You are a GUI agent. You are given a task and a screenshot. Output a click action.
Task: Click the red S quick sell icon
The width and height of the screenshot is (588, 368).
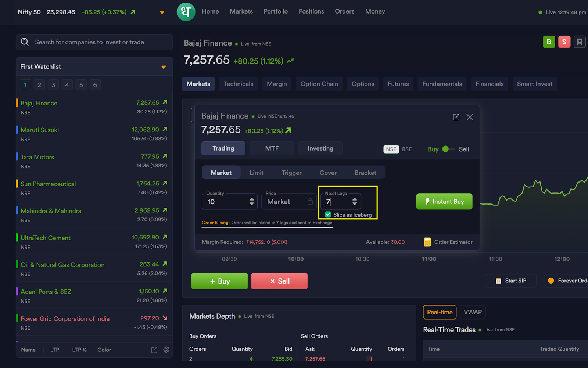pos(564,42)
